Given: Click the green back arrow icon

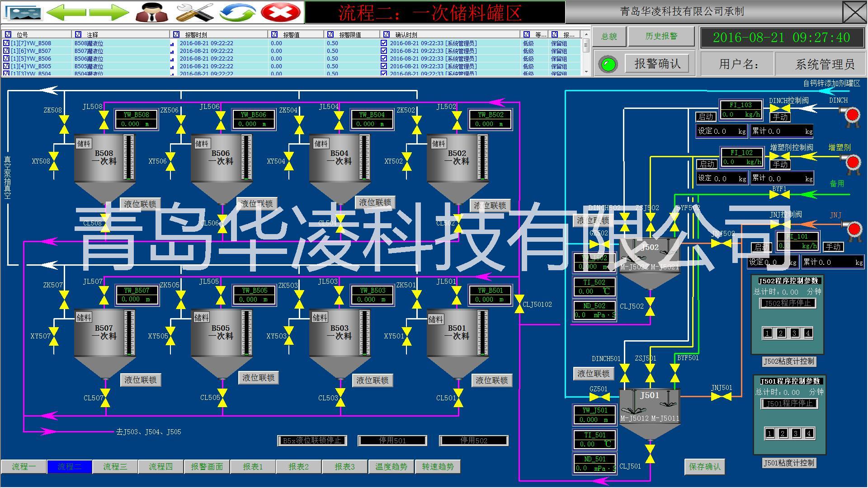Looking at the screenshot, I should [x=66, y=12].
